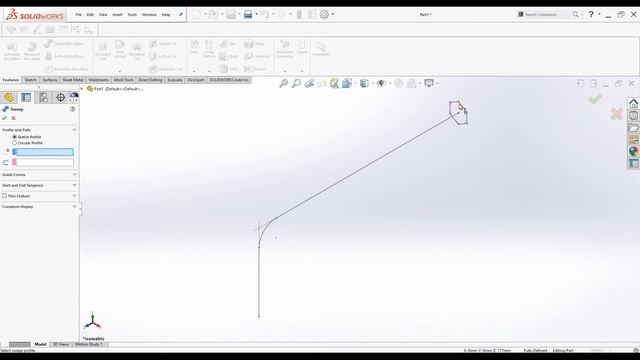Open the Display Style cube icon
640x360 pixels.
pos(364,84)
